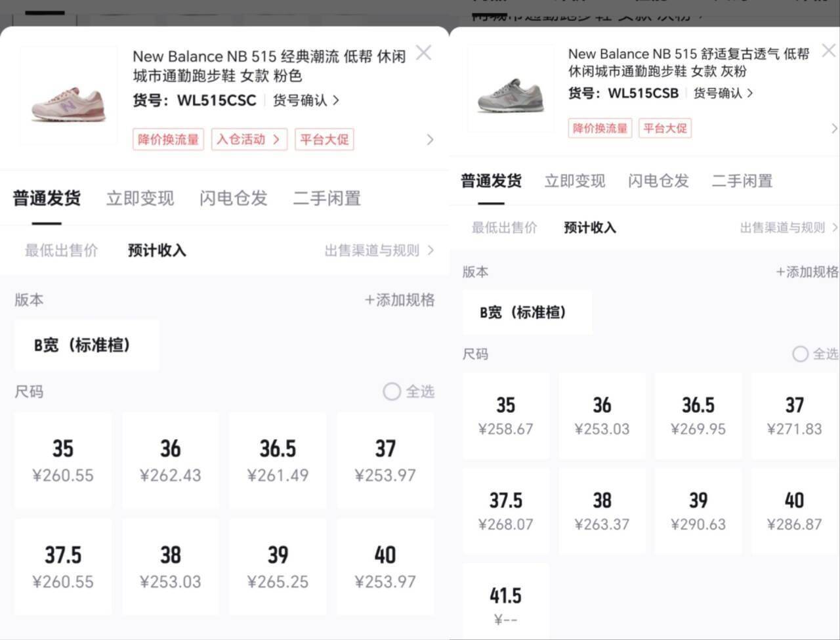Select size 40 priced ¥286.87
Image resolution: width=840 pixels, height=640 pixels.
pos(795,511)
